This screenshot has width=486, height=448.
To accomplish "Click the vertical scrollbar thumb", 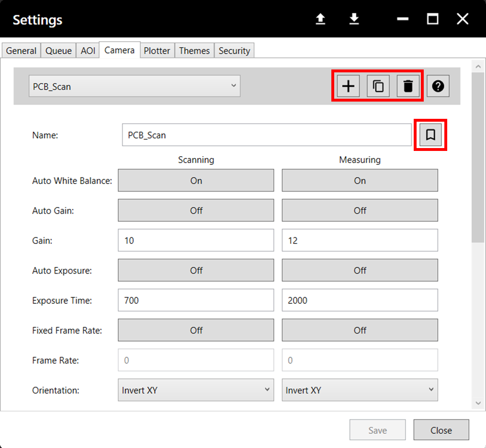I will click(478, 157).
